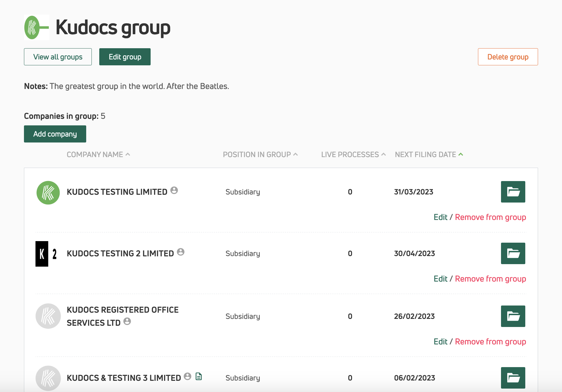Open KUDOCS REGISTERED OFFICE SERVICES LTD name
Image resolution: width=562 pixels, height=392 pixels.
tap(123, 316)
